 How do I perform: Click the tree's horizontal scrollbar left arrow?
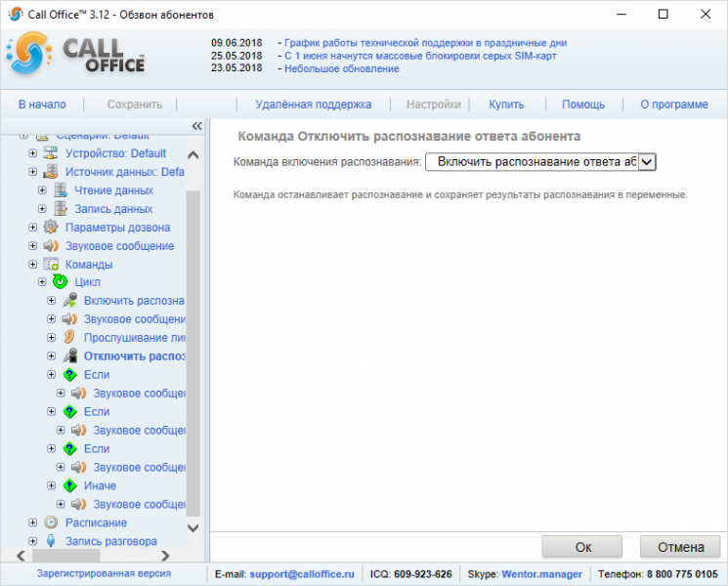[x=21, y=556]
